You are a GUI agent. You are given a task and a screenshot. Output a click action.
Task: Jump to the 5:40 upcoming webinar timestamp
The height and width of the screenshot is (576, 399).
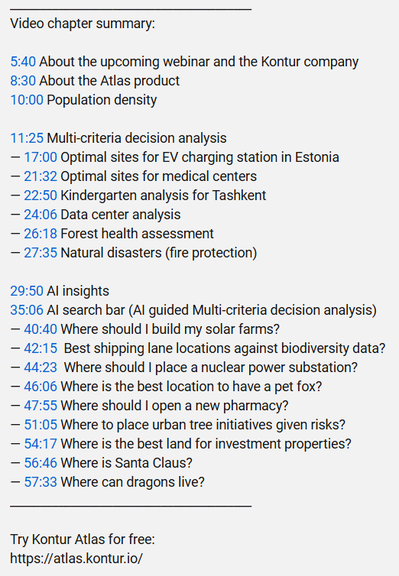(23, 62)
